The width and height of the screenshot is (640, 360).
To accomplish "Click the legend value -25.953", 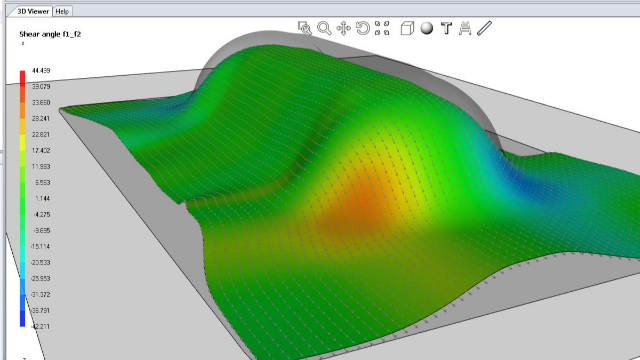I will click(x=40, y=278).
